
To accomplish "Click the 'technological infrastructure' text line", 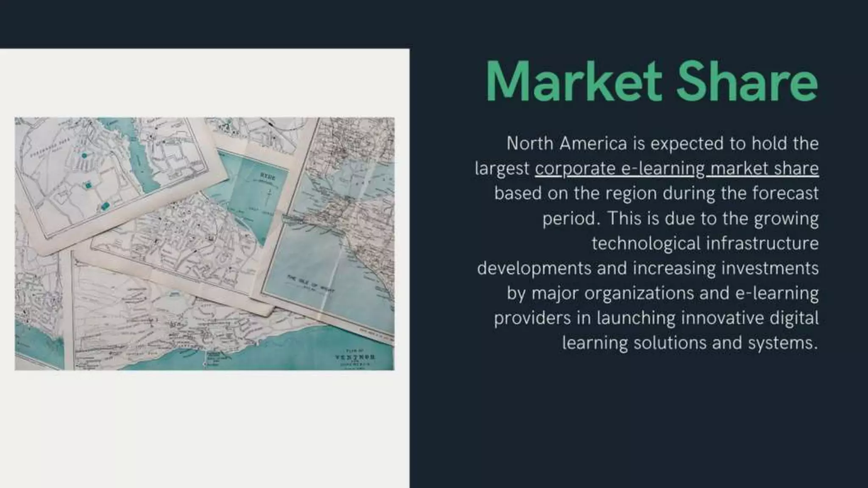I will (705, 244).
